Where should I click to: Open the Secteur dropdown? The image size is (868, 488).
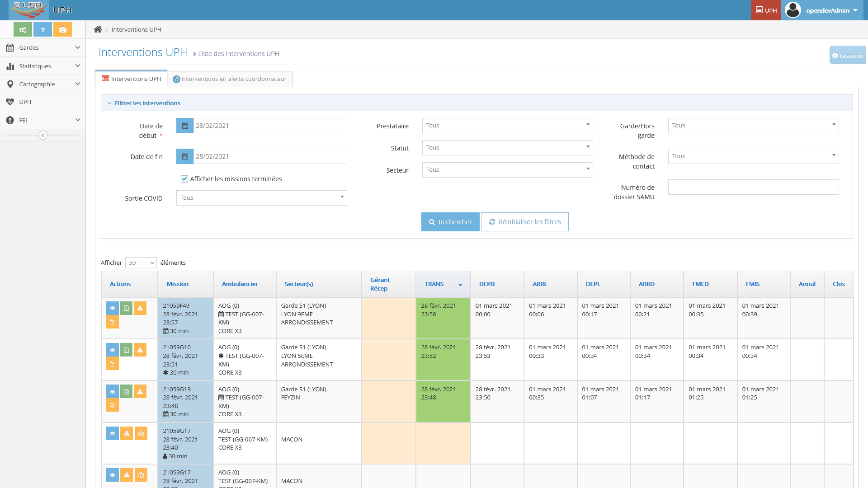coord(507,170)
